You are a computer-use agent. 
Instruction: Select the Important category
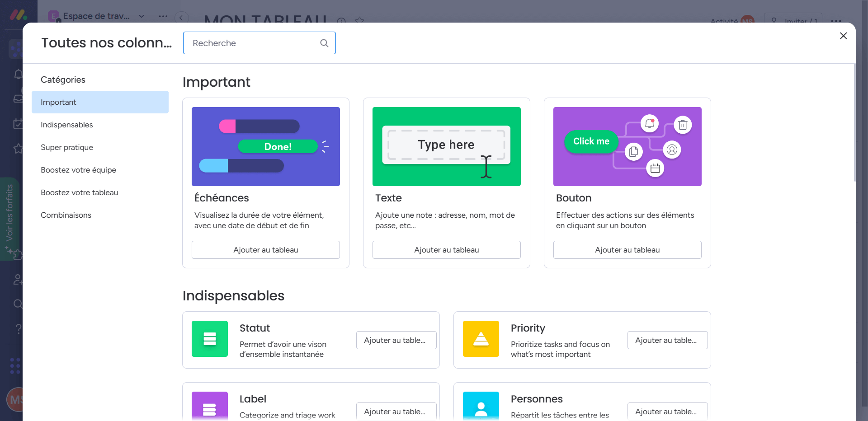100,102
